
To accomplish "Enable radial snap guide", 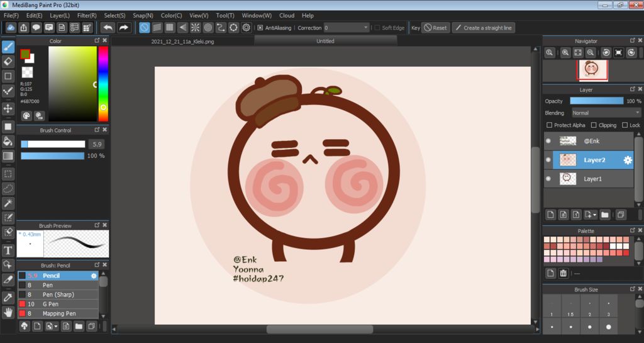I will (195, 28).
